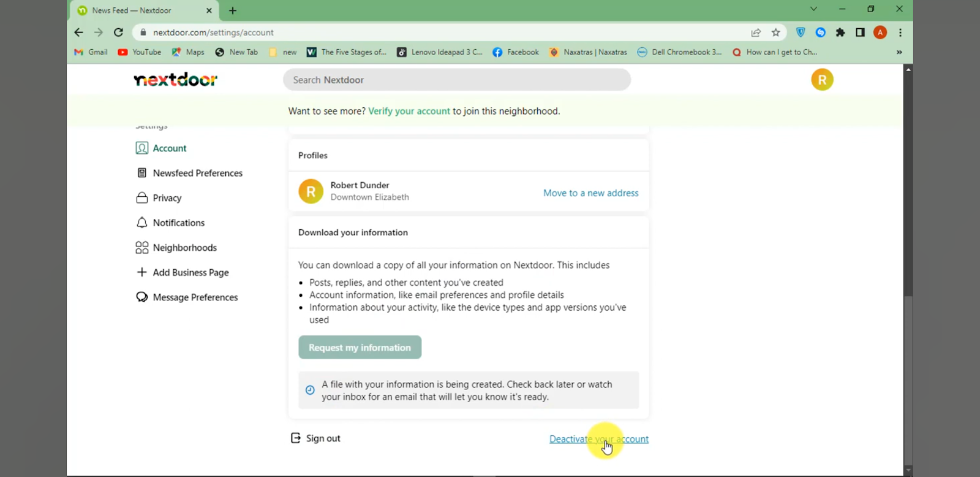Select the News Feed — Nextdoor tab
980x477 pixels.
tap(144, 10)
